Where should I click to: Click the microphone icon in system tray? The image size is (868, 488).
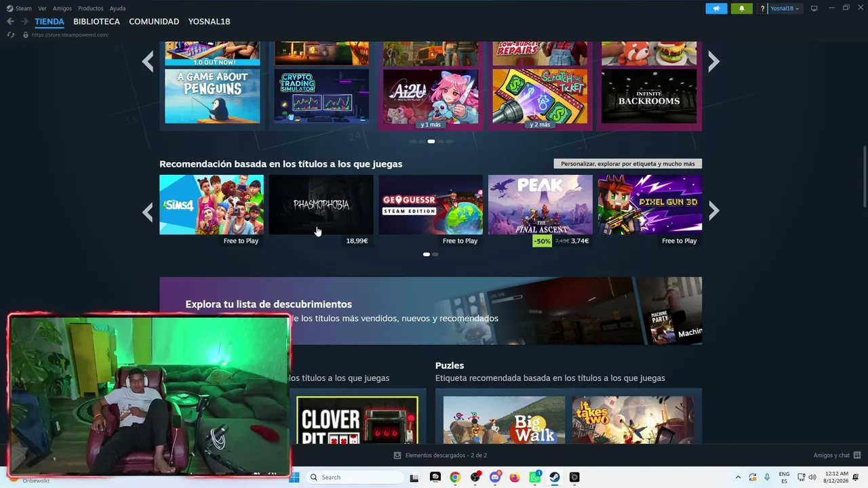point(767,477)
